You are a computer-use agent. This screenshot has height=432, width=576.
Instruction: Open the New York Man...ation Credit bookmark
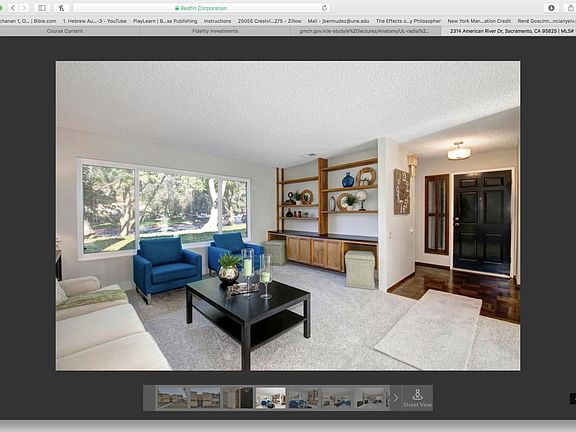click(x=479, y=21)
